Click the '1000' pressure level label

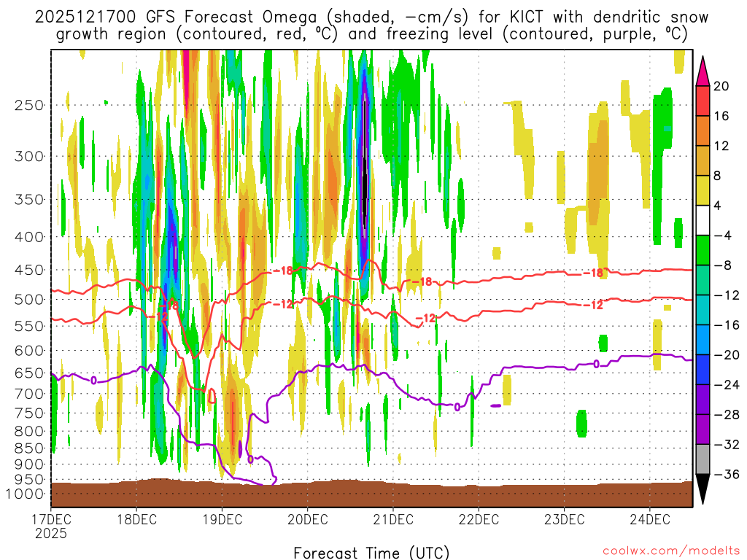[x=25, y=494]
